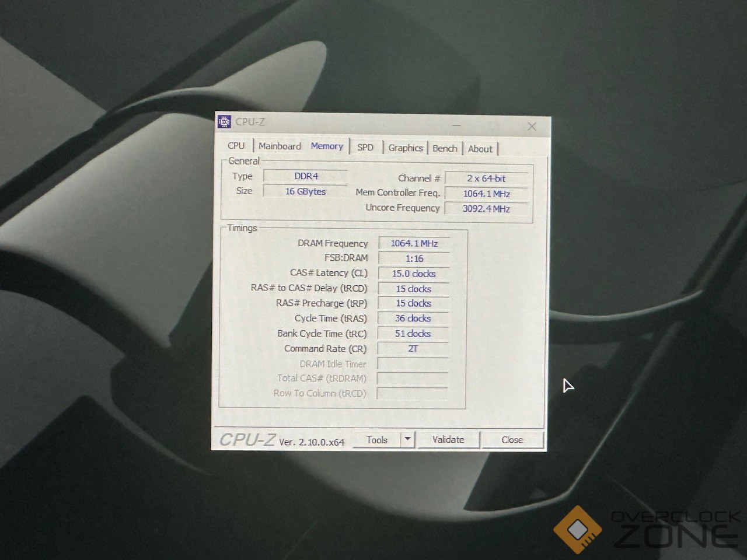
Task: Click the 'RAS# to CAS# Delay (tRCD)' label
Action: (x=309, y=288)
